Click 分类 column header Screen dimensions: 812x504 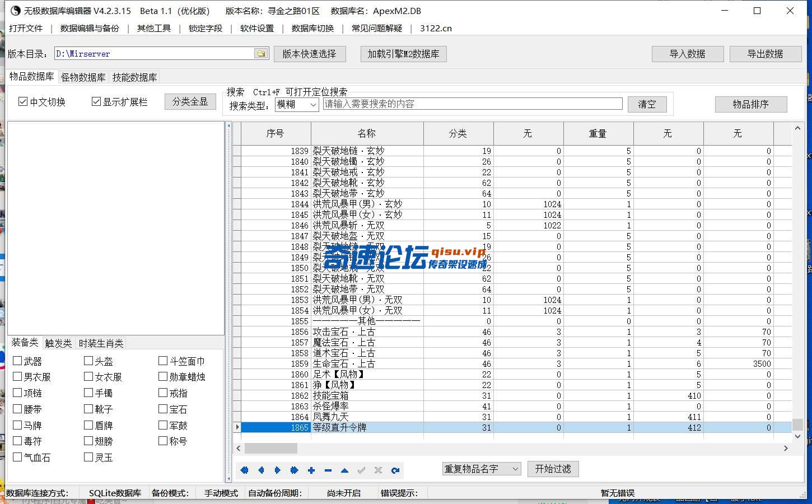[458, 133]
